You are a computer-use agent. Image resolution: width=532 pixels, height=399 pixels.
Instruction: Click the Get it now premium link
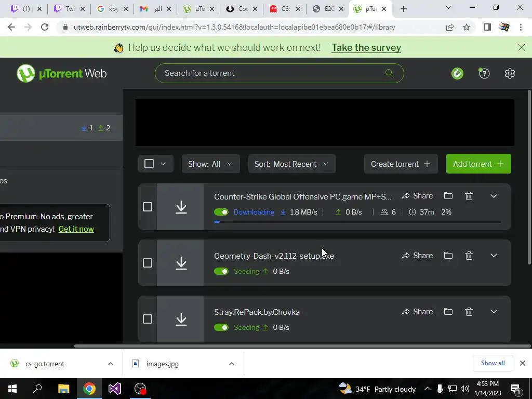[76, 229]
